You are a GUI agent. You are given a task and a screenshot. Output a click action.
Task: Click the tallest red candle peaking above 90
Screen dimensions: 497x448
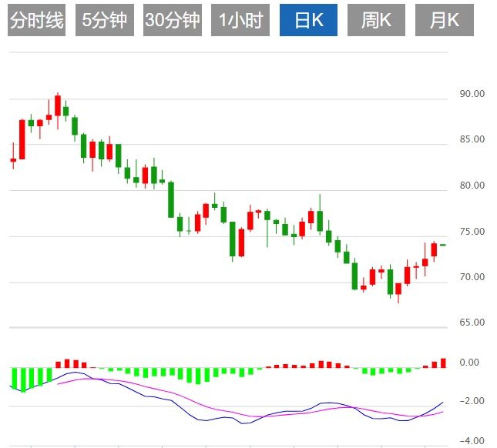pos(58,105)
